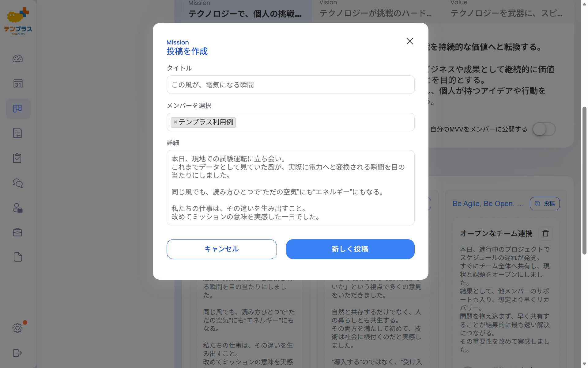Click the キャンセル button
The width and height of the screenshot is (588, 368).
(x=222, y=249)
